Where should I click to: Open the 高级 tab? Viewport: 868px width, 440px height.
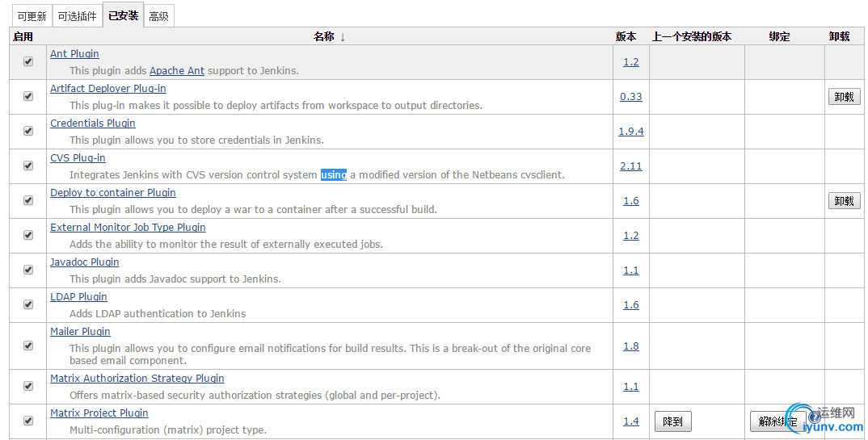point(159,17)
